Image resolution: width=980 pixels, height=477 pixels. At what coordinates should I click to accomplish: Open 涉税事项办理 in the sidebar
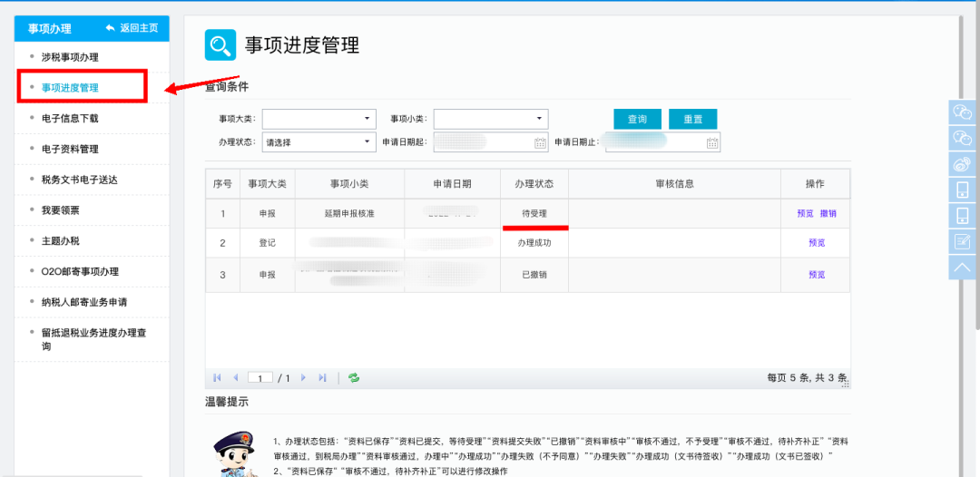(x=70, y=57)
